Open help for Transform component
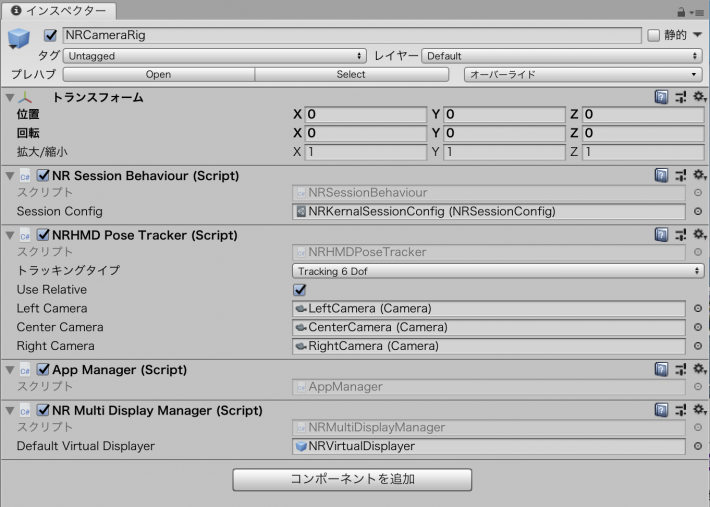710x507 pixels. pos(661,97)
